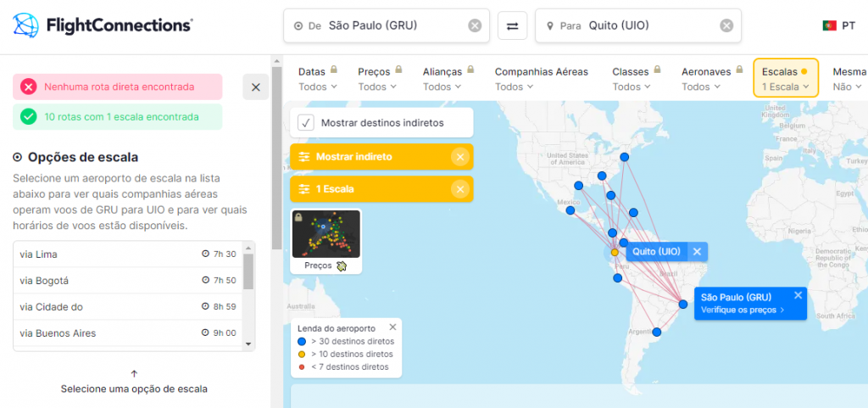Click the Lima airport dot in Peru
Screen dimensions: 868x408
click(x=618, y=278)
